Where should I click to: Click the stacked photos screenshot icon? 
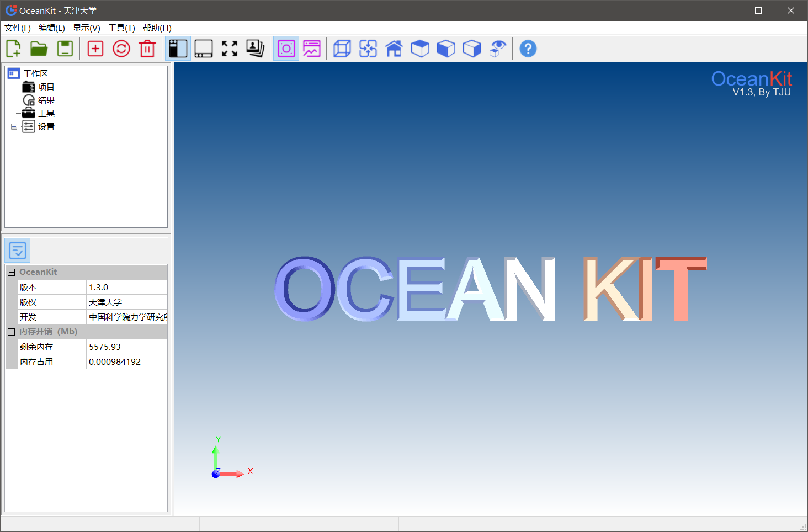point(256,49)
